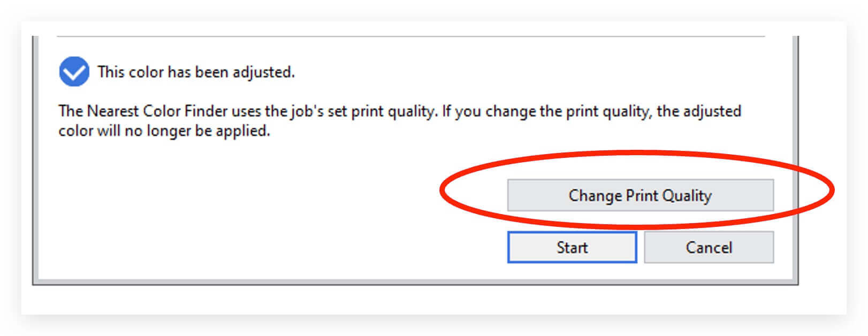Cancel the Nearest Color Finder dialog
The image size is (868, 336).
click(x=709, y=247)
